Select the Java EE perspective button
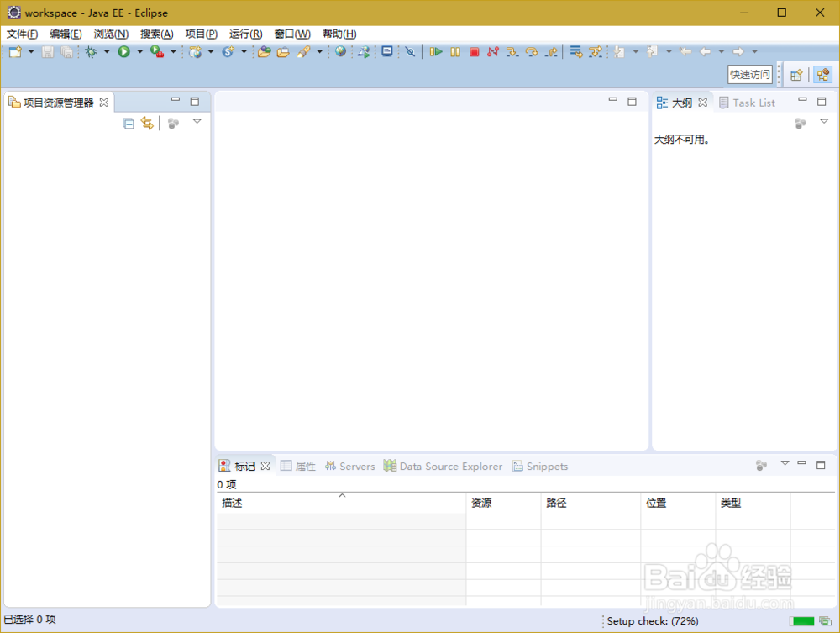The width and height of the screenshot is (840, 633). (823, 75)
